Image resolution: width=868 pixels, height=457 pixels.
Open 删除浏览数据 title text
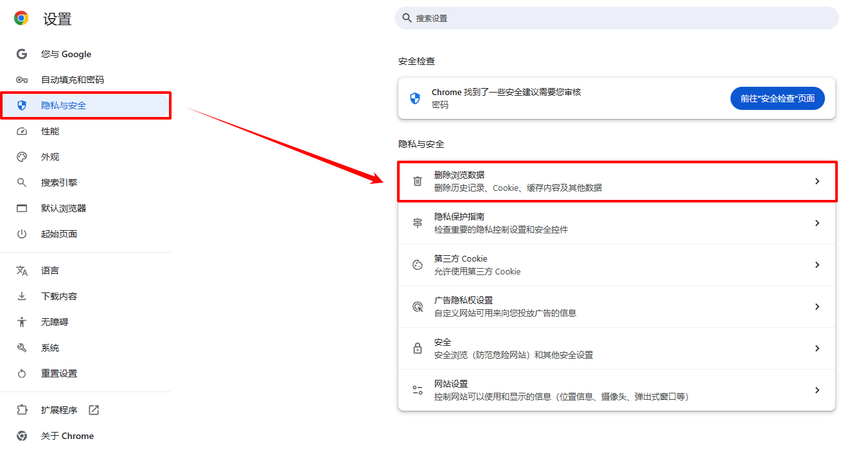click(x=459, y=175)
